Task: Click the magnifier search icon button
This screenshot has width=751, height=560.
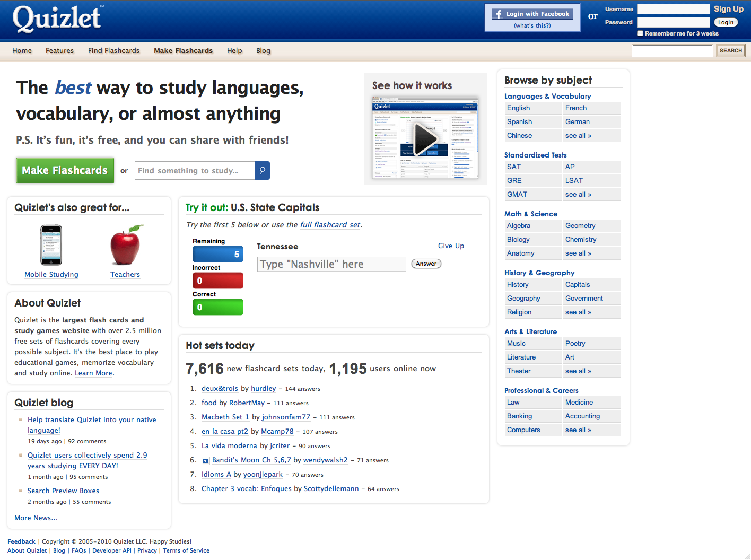Action: 262,170
